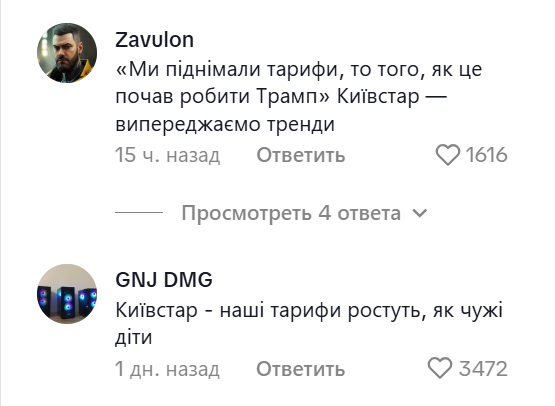Like GNJ DMG's comment with the heart icon

tap(440, 368)
